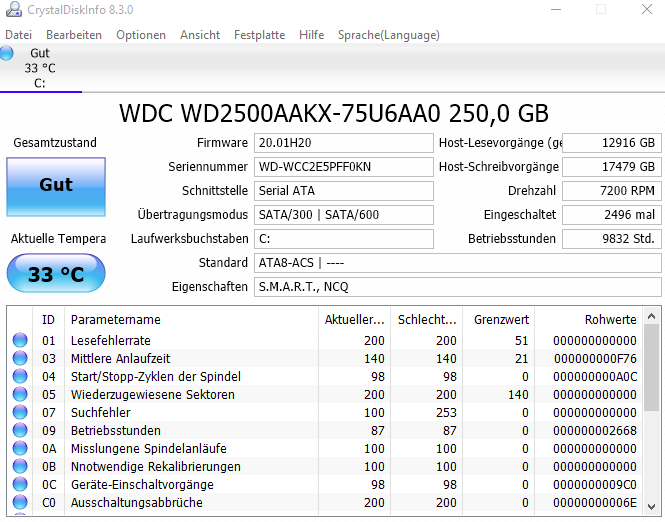This screenshot has height=522, width=665.
Task: Open the Bearbeiten menu
Action: (74, 35)
